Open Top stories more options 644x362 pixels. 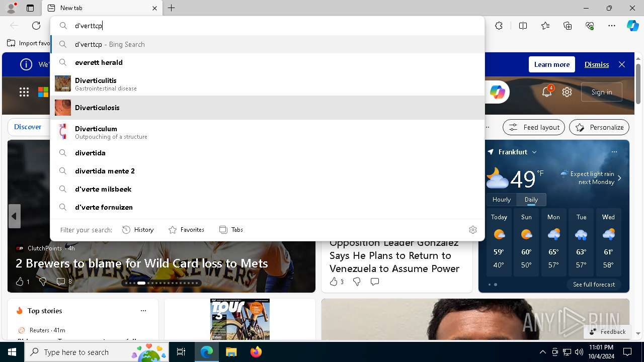point(143,311)
